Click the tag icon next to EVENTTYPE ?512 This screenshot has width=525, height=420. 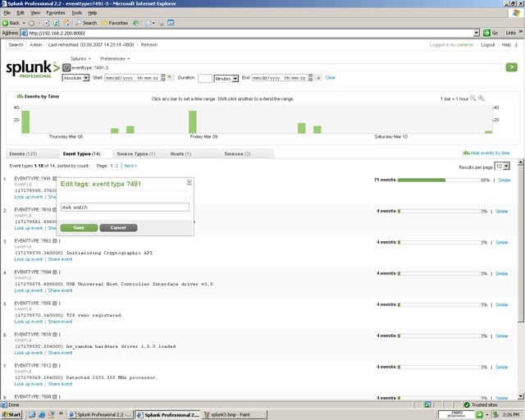(x=55, y=365)
